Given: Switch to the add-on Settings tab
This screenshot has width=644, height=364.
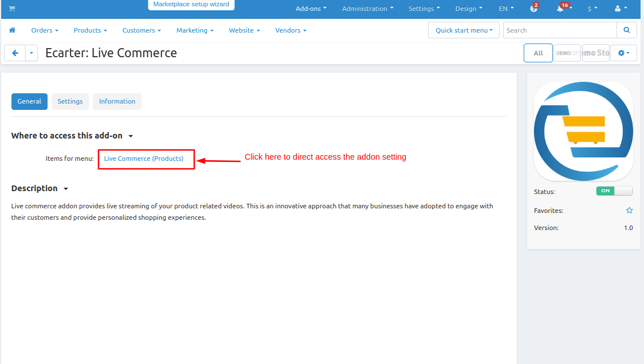Looking at the screenshot, I should pyautogui.click(x=70, y=101).
